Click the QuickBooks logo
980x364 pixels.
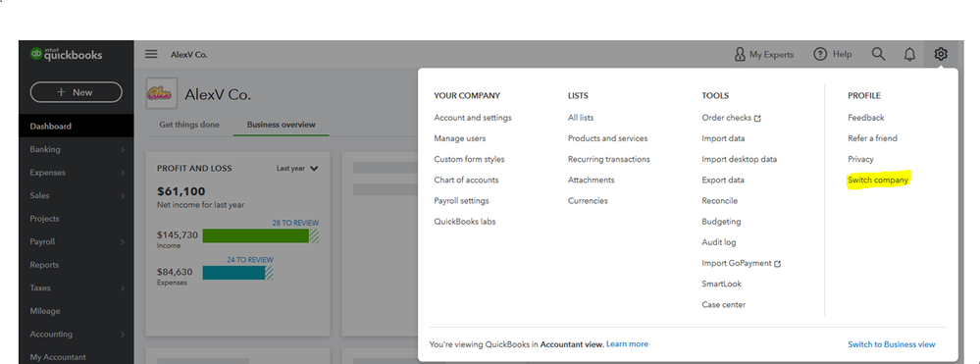pyautogui.click(x=66, y=54)
